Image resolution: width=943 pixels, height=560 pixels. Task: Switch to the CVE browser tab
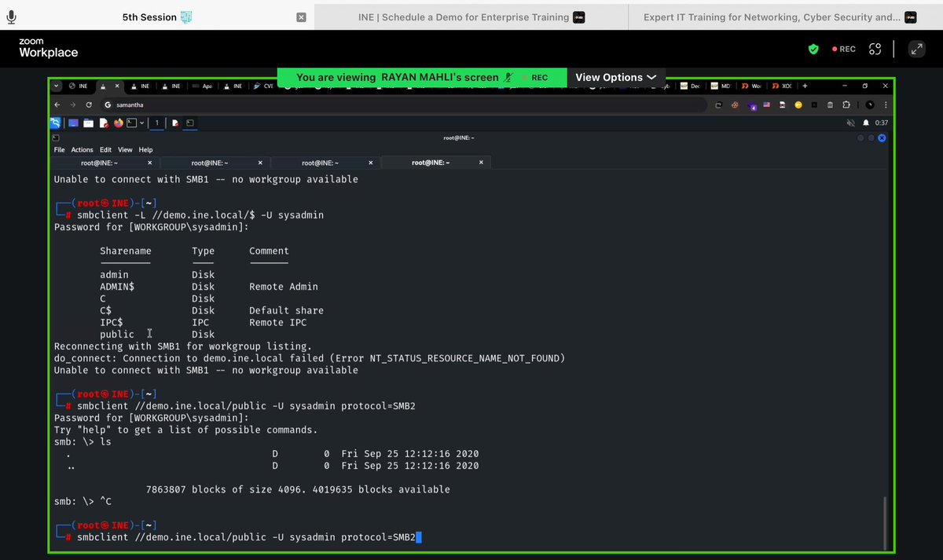pyautogui.click(x=264, y=86)
